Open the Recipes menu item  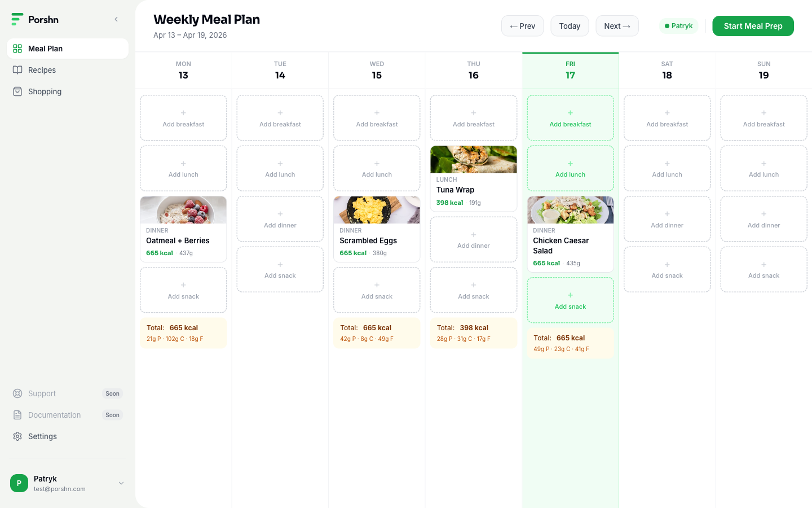pos(42,70)
